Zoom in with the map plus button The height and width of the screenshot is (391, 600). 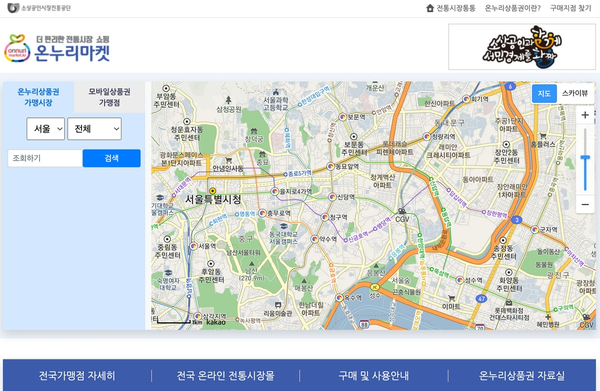tap(585, 115)
